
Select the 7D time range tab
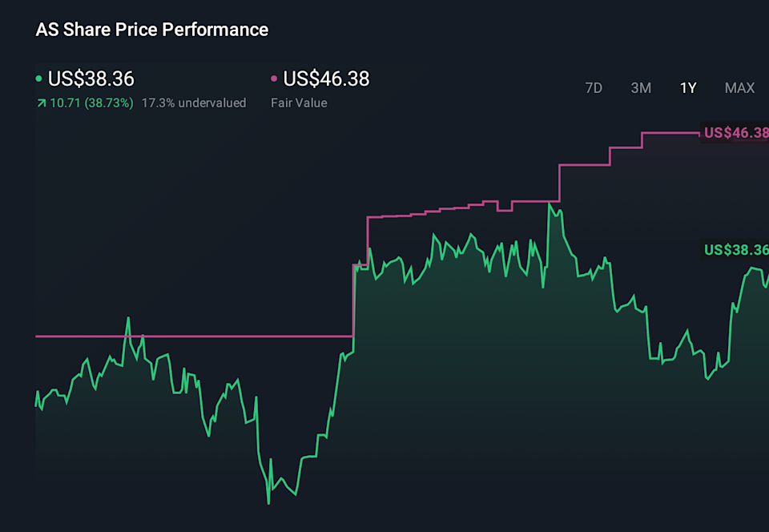[x=594, y=88]
